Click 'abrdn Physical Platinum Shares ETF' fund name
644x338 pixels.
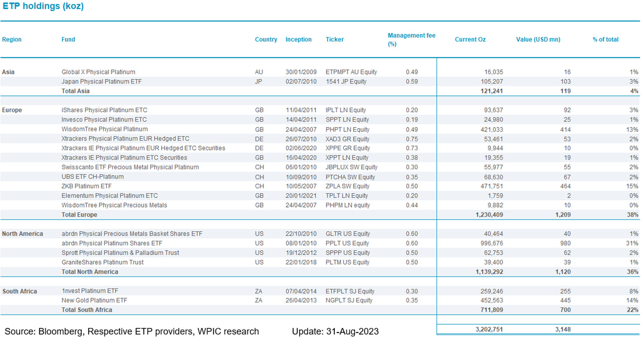pos(112,243)
